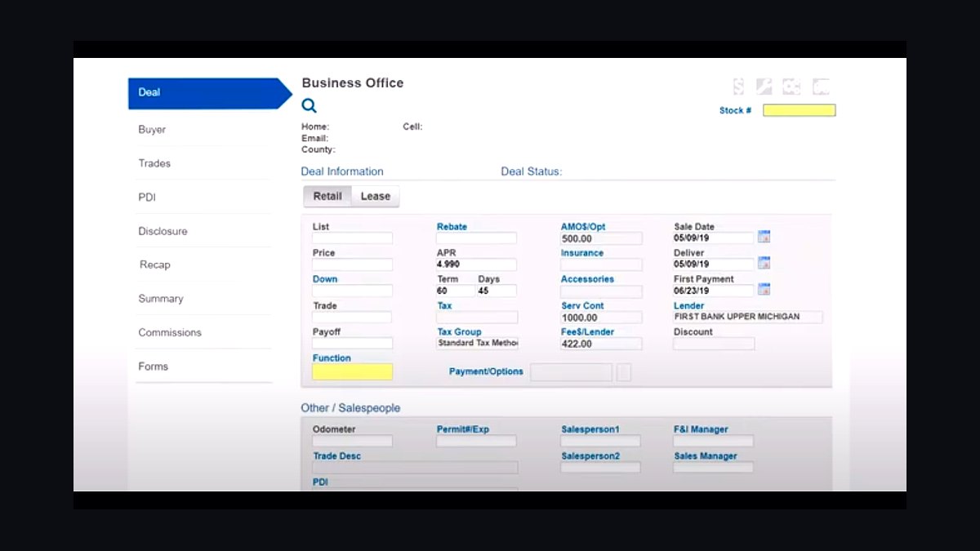Viewport: 980px width, 551px height.
Task: Click the Permit#/Exp link label
Action: point(463,429)
